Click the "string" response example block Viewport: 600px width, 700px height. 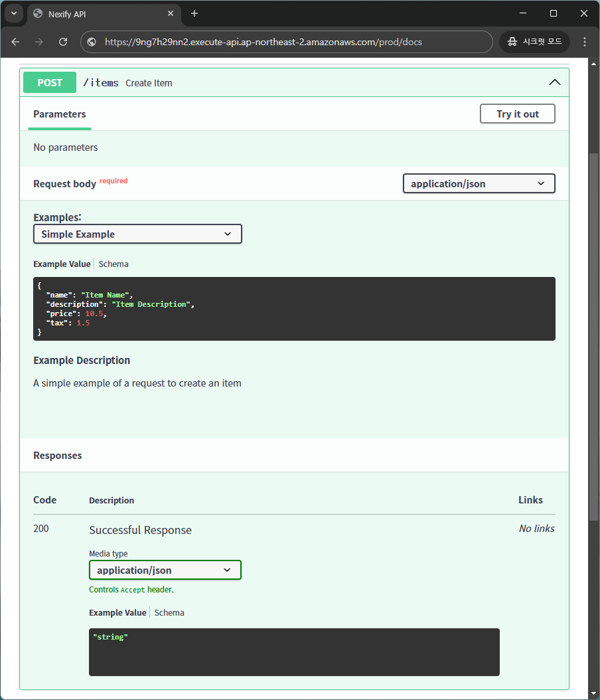point(294,652)
